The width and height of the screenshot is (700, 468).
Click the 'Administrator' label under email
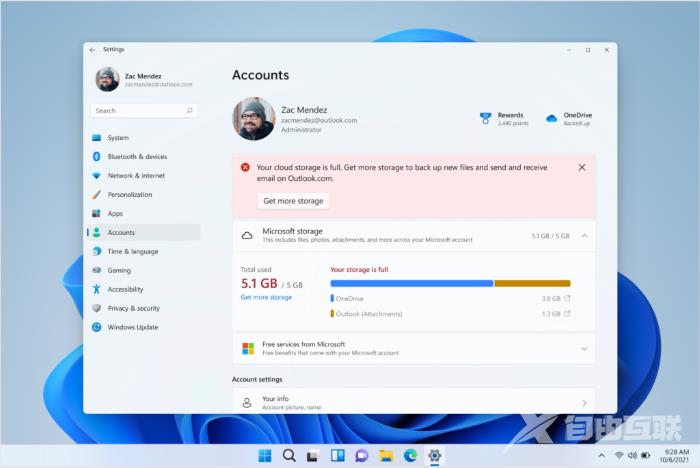click(x=301, y=130)
